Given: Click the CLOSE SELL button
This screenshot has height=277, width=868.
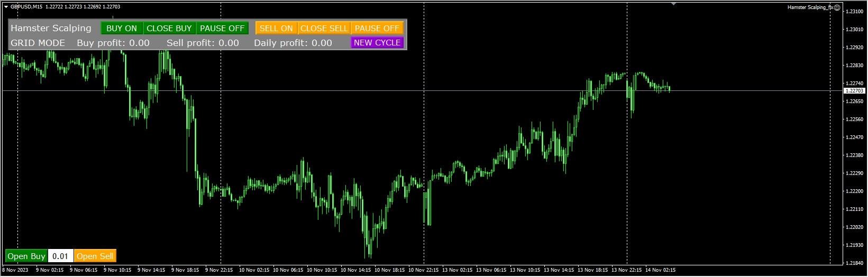Looking at the screenshot, I should 324,29.
